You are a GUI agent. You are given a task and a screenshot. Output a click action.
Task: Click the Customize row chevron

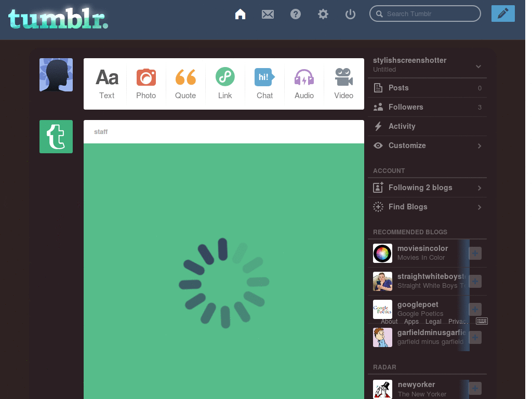tap(480, 146)
